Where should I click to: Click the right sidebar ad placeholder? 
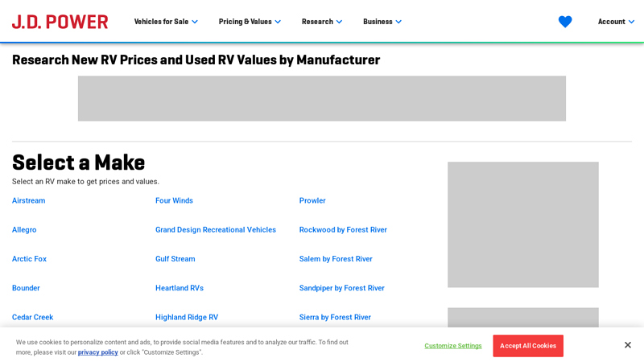pos(523,224)
